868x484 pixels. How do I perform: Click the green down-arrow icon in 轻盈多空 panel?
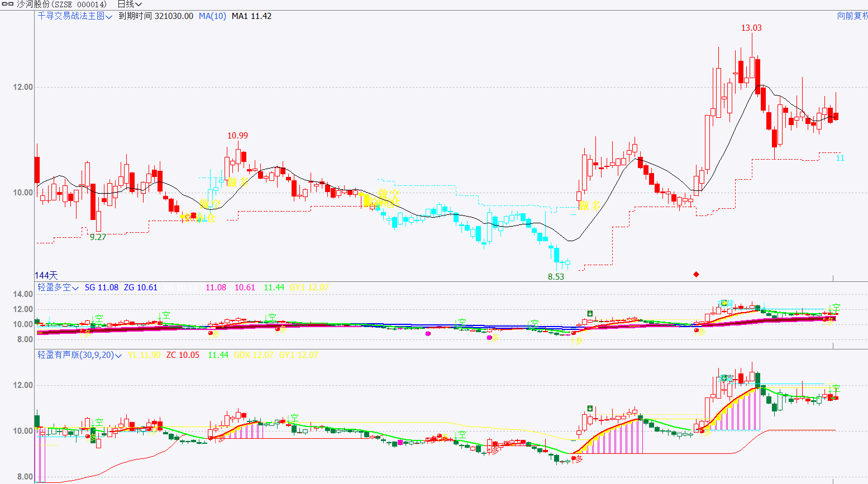click(590, 313)
